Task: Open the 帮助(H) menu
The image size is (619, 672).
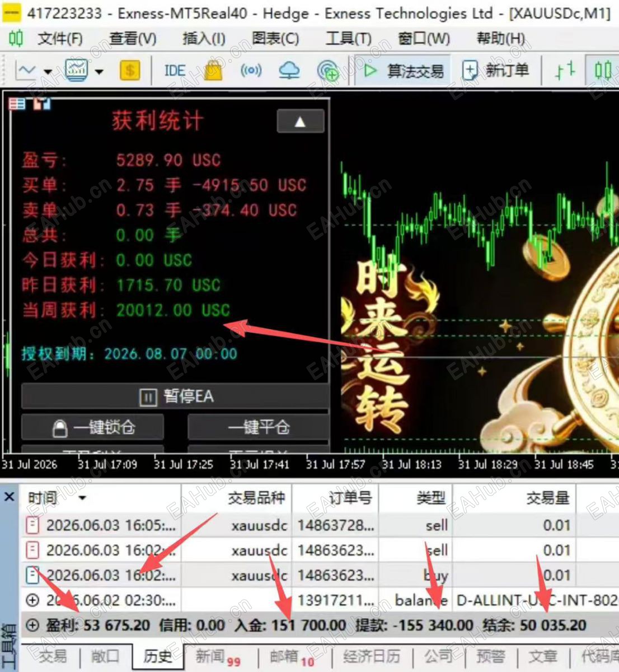Action: point(500,39)
